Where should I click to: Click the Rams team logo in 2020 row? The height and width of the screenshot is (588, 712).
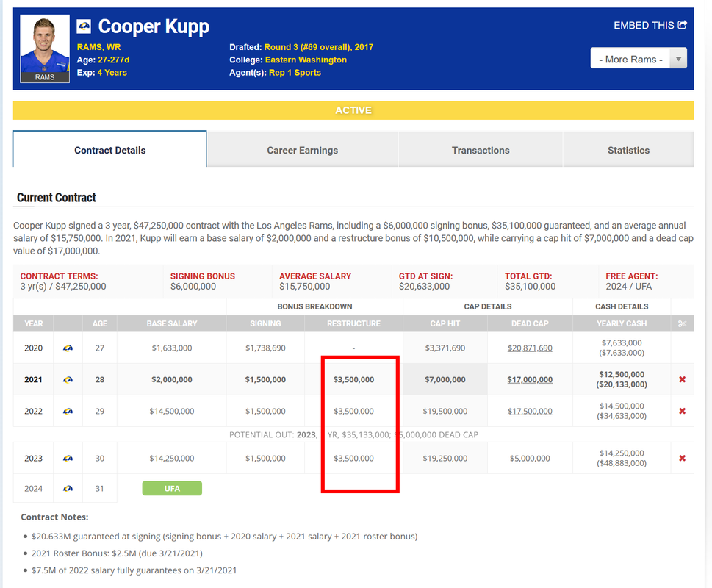pyautogui.click(x=68, y=348)
